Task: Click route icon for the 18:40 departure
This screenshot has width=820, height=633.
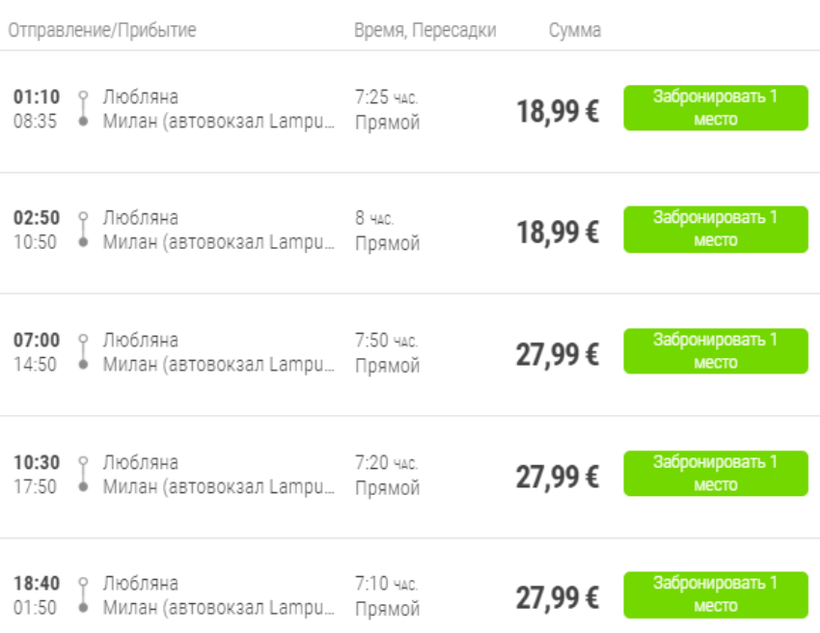Action: (x=83, y=595)
